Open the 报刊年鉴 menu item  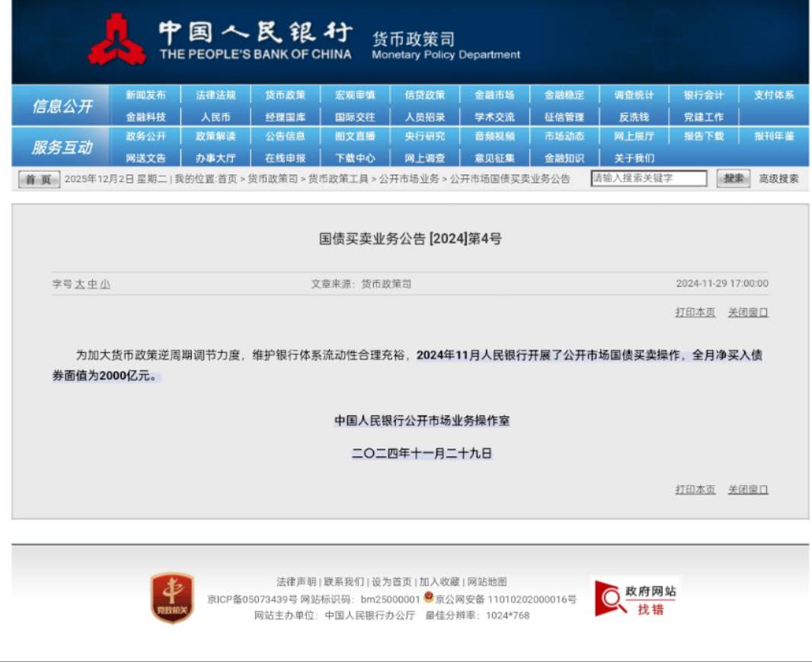point(774,136)
